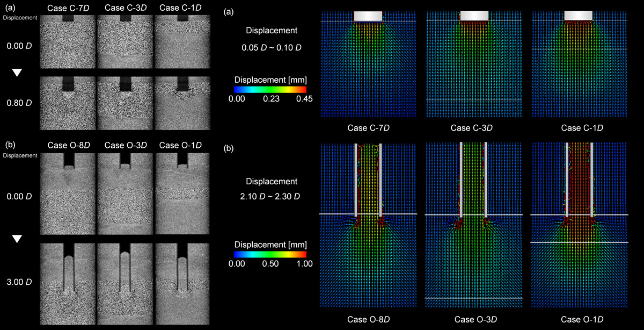Click the 'Displacement 0.05 D ~ 0.10 D' label
This screenshot has height=330, width=644.
tap(274, 39)
